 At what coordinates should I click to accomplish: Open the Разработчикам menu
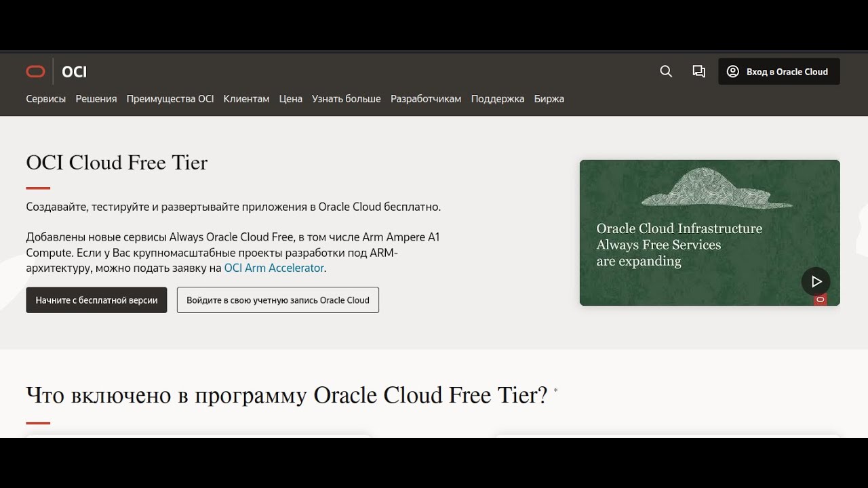pos(426,99)
